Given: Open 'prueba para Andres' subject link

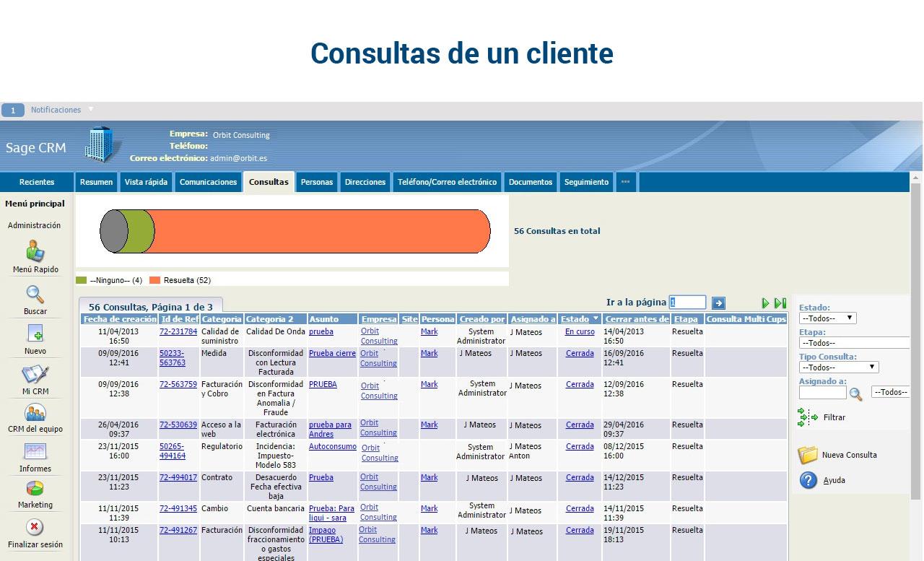Looking at the screenshot, I should (x=330, y=430).
